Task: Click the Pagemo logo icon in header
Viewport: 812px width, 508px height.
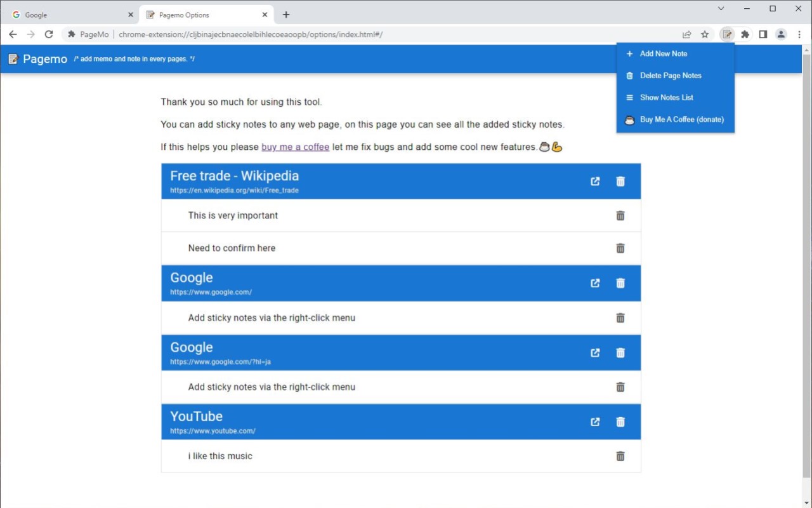Action: pyautogui.click(x=13, y=59)
